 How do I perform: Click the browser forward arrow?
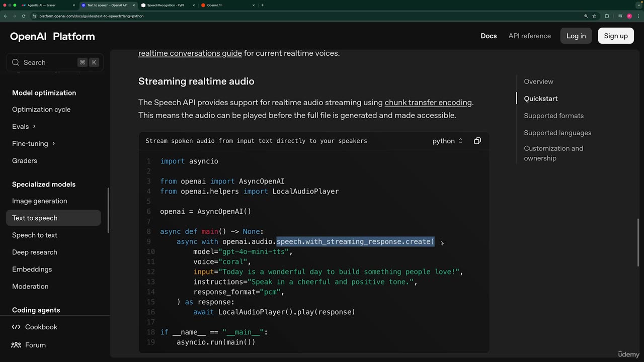(x=14, y=16)
